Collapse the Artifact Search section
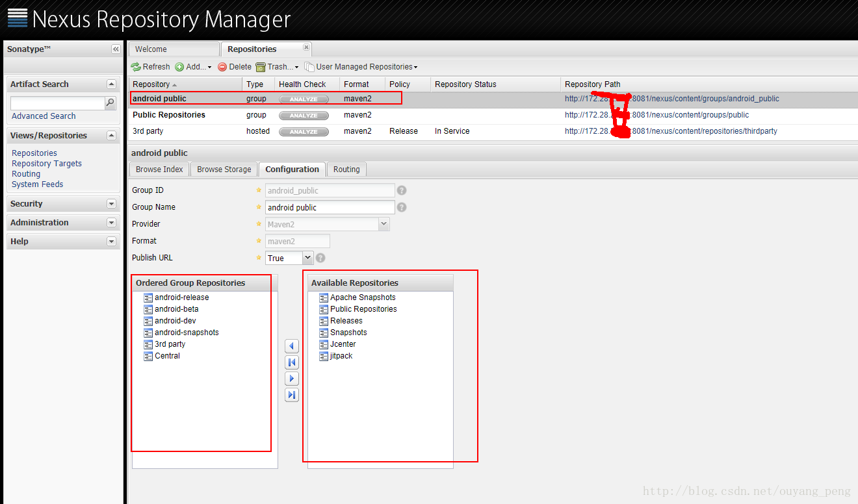The image size is (858, 504). 111,84
